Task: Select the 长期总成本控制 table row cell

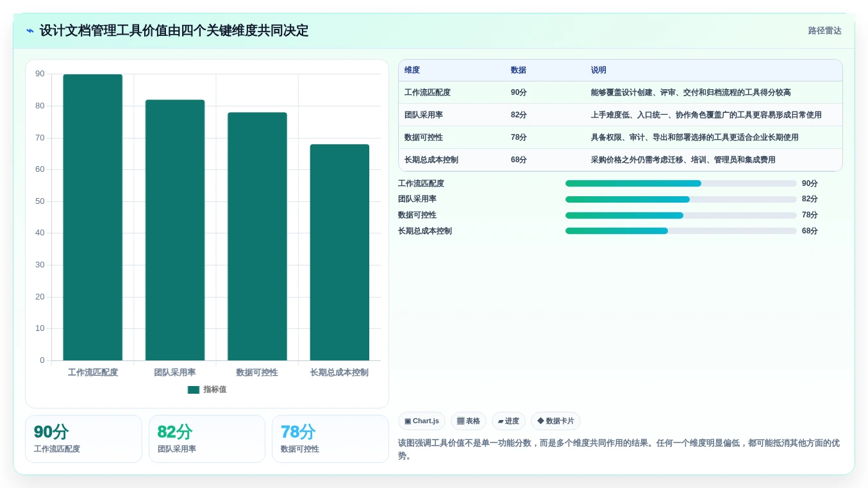Action: tap(431, 160)
